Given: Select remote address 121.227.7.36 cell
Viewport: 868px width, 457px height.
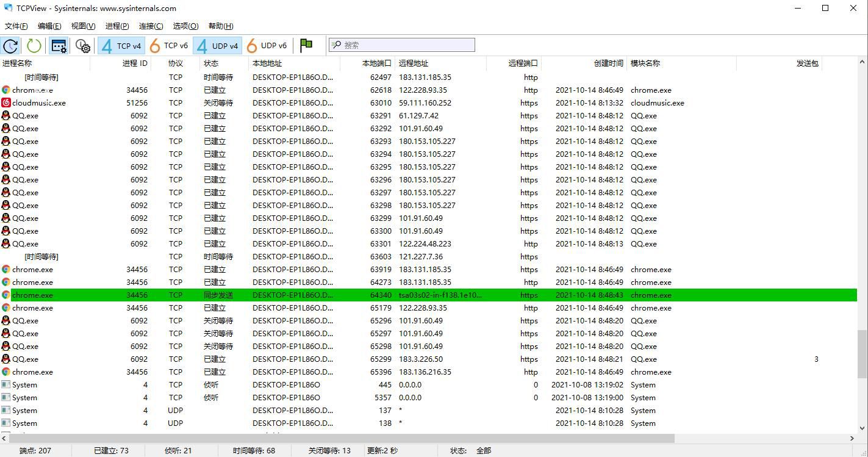Looking at the screenshot, I should (421, 257).
